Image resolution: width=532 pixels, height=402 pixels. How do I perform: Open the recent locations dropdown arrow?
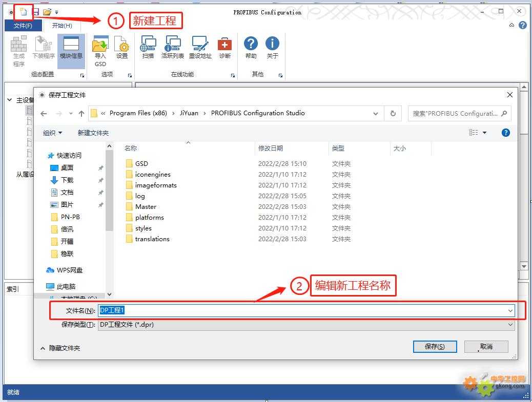(x=71, y=114)
